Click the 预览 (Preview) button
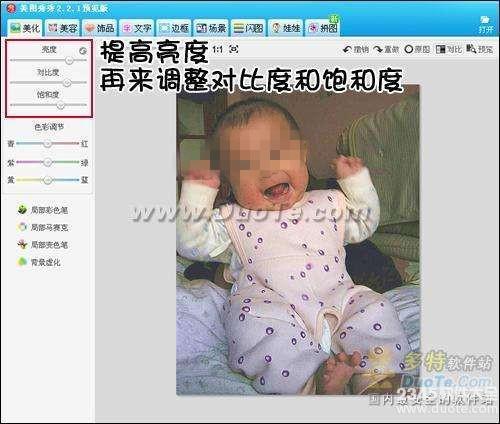 [480, 50]
